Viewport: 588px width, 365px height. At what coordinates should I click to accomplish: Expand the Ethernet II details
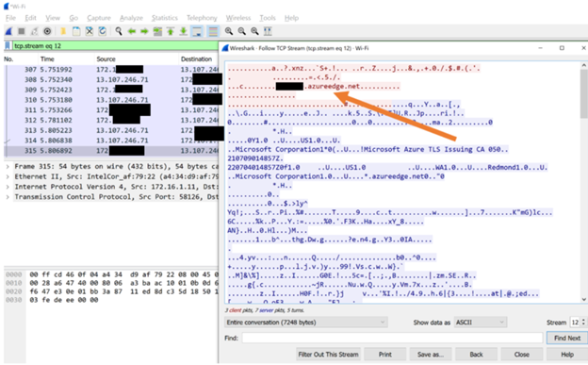pyautogui.click(x=8, y=176)
